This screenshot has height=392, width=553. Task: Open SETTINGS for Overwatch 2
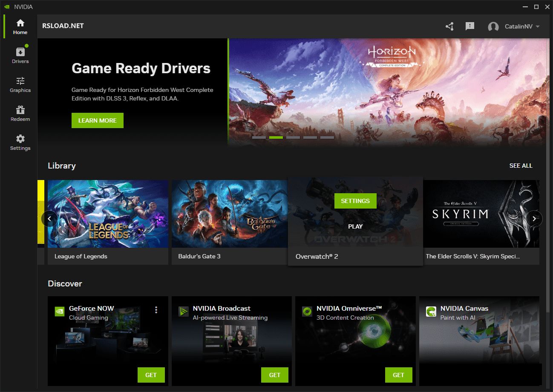pyautogui.click(x=355, y=200)
